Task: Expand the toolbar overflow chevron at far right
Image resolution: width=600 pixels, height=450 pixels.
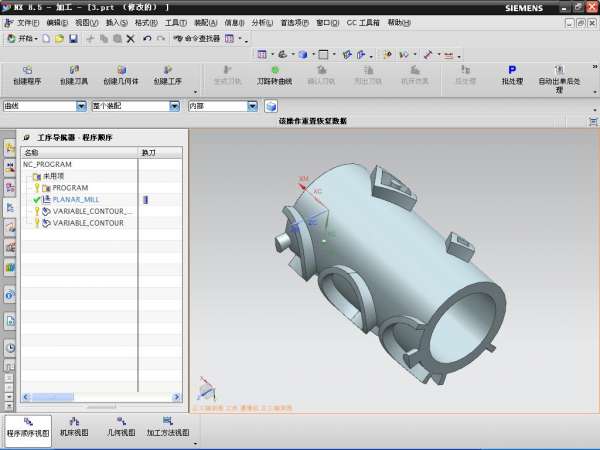Action: pyautogui.click(x=595, y=67)
